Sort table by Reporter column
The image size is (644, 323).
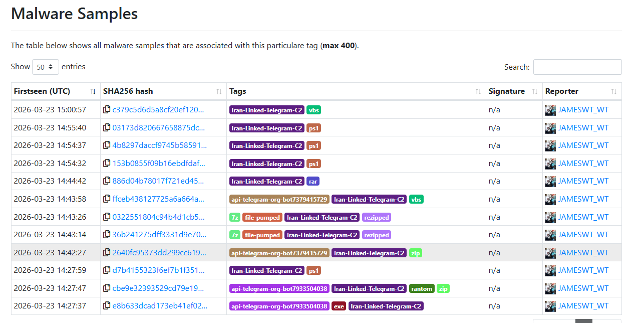pos(582,91)
